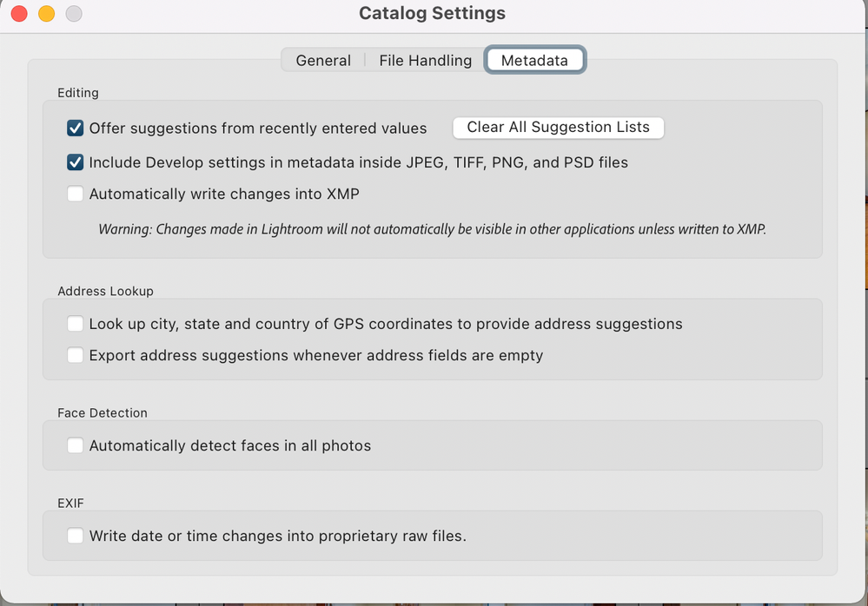Screen dimensions: 868x606
Task: Click the Catalog Settings title bar text
Action: [432, 14]
